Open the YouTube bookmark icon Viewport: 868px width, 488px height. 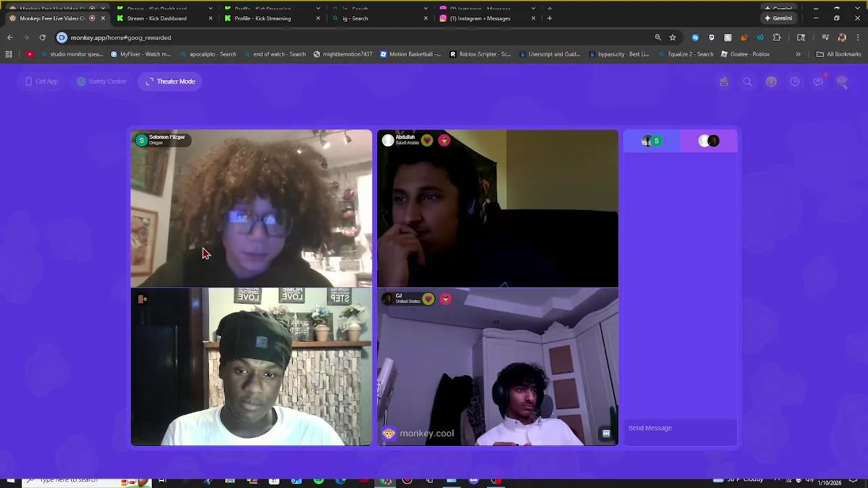30,54
